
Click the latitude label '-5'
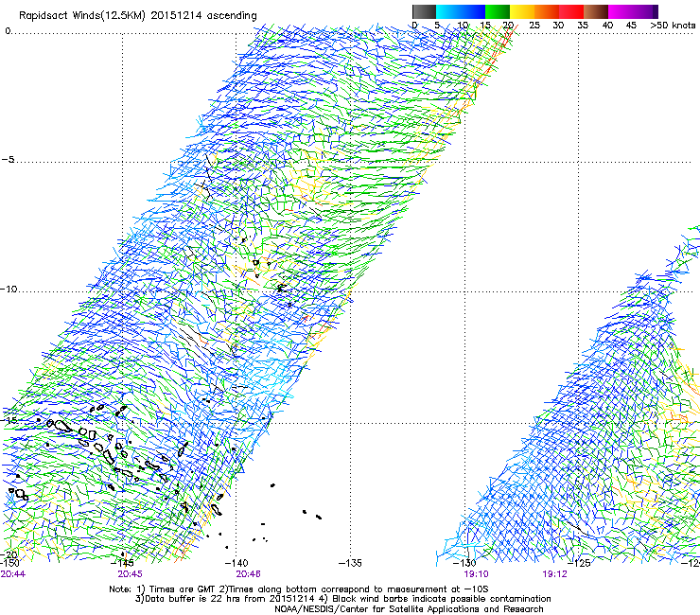coord(8,159)
